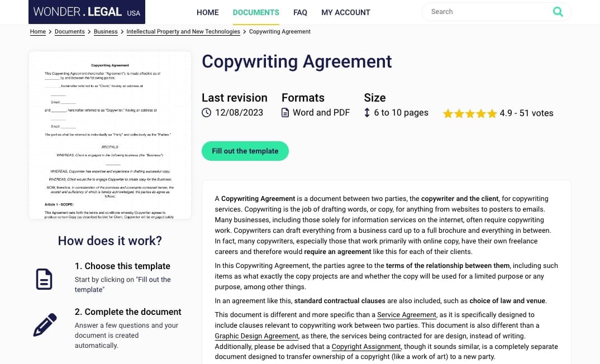Click the document icon next to Word and PDF

tap(285, 112)
